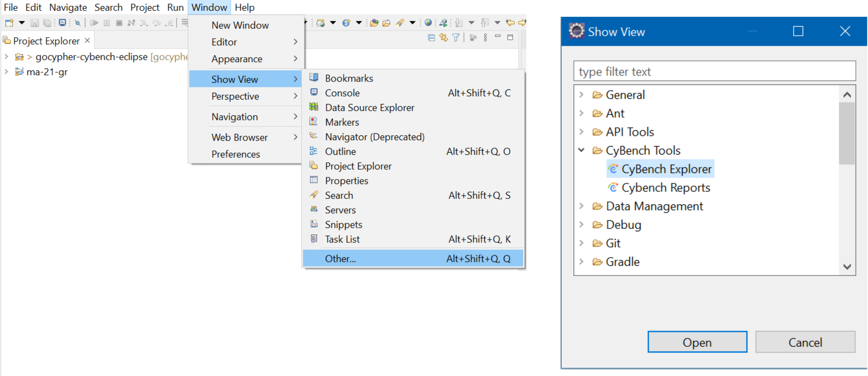
Task: Expand the General folder in Show View
Action: coord(582,94)
